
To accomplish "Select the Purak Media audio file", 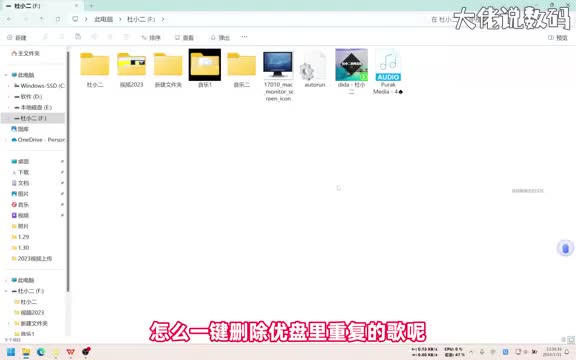I will [388, 72].
